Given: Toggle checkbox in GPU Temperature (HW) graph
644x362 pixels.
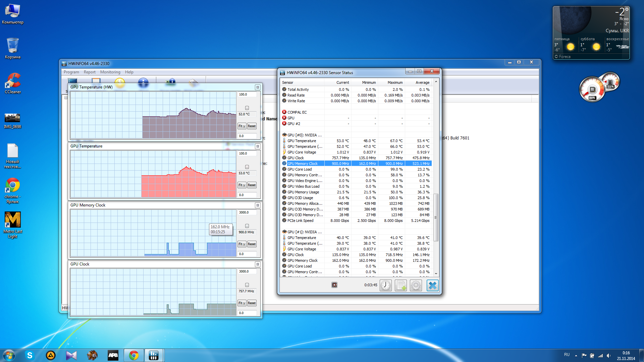Looking at the screenshot, I should pos(247,108).
